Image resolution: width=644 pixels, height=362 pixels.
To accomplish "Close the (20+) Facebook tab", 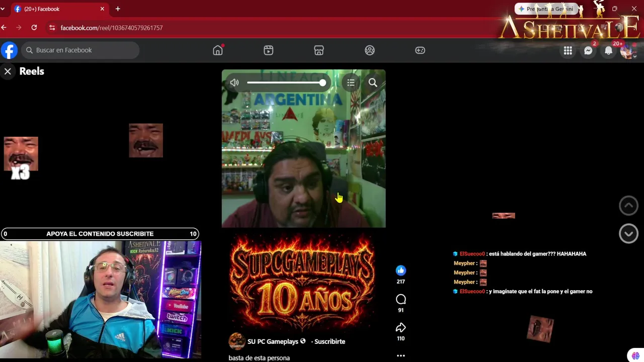I will pos(102,9).
